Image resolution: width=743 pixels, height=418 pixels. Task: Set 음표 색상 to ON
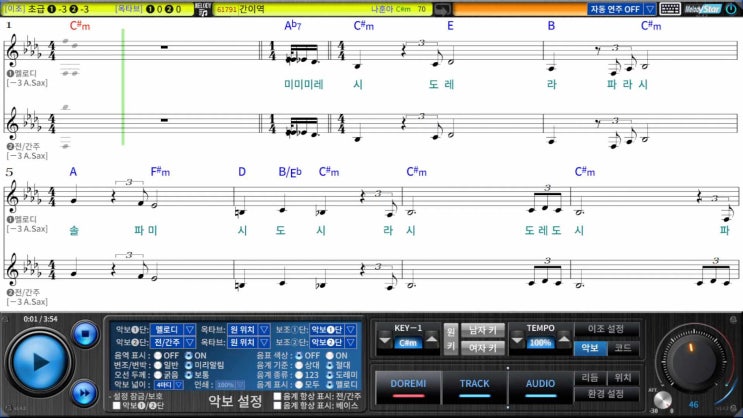[330, 355]
